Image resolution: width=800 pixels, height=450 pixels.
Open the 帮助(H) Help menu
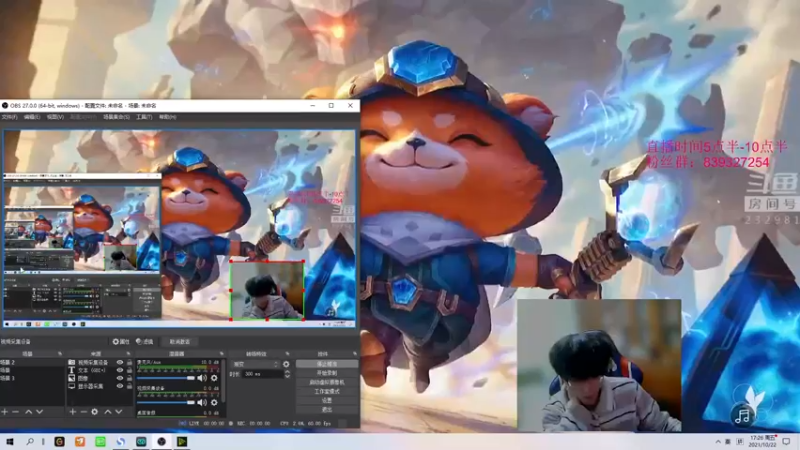(167, 117)
